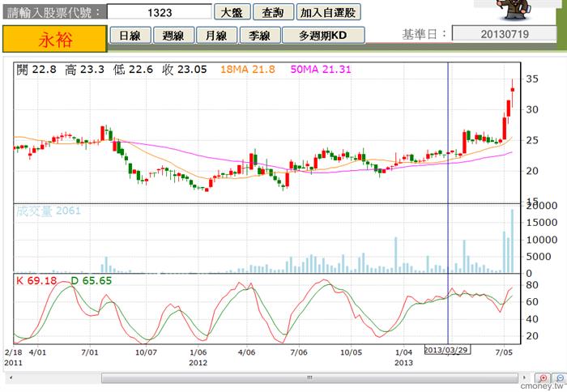Click the tallest volume bar at far right

[x=513, y=241]
